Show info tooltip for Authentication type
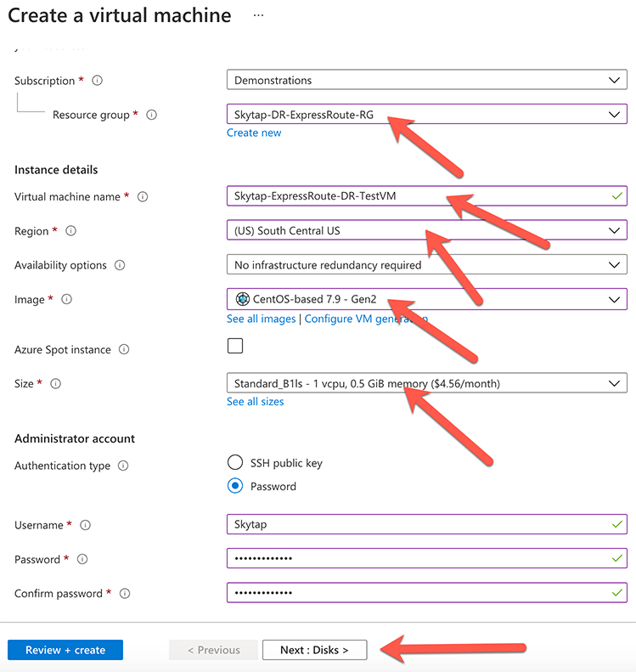 pyautogui.click(x=123, y=466)
